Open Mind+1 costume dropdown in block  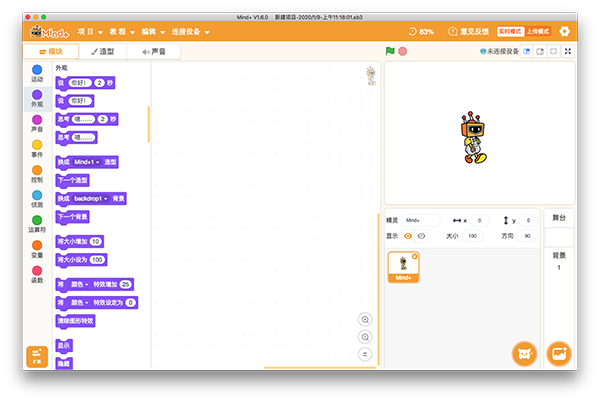coord(86,162)
